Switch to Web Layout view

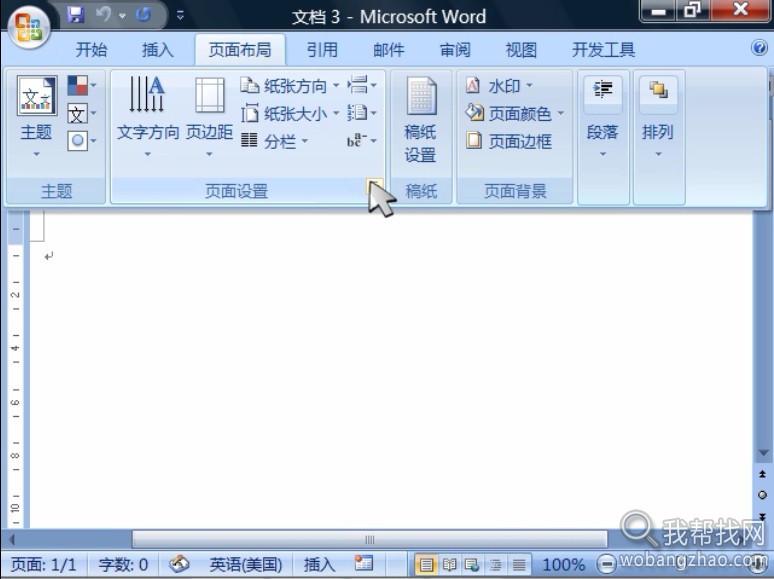[472, 564]
